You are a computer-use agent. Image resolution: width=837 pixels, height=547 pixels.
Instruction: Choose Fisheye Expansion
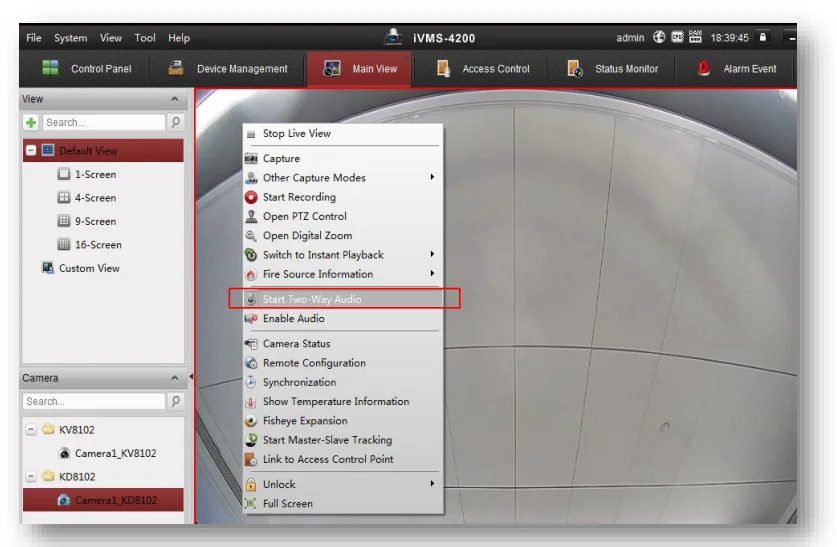(x=343, y=421)
